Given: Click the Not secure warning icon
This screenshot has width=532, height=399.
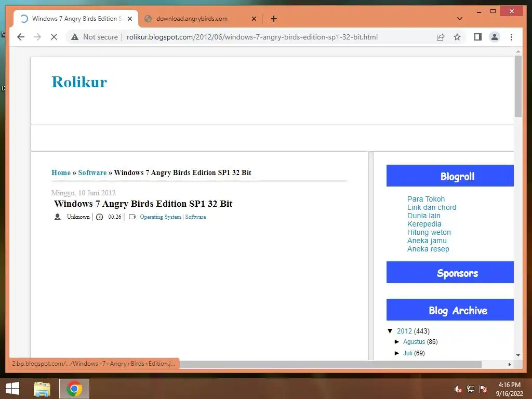Looking at the screenshot, I should click(x=75, y=37).
